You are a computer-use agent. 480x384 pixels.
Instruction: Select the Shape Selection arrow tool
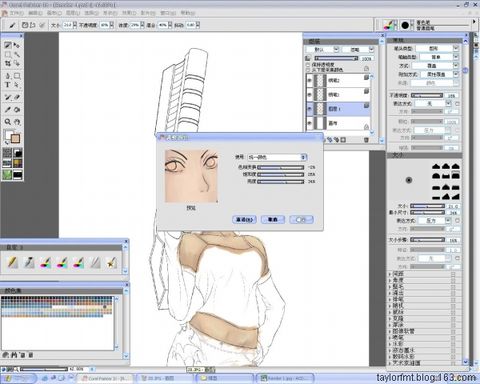click(x=17, y=85)
